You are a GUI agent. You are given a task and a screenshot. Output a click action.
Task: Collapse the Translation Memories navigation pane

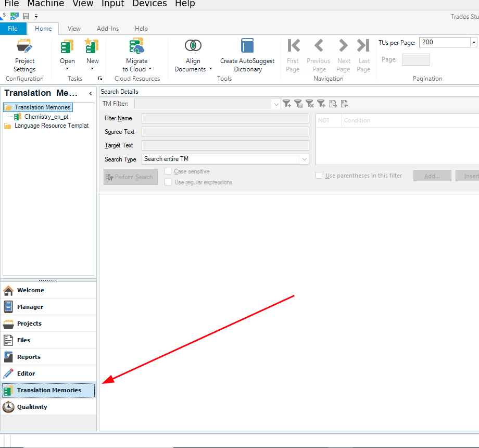(x=91, y=94)
